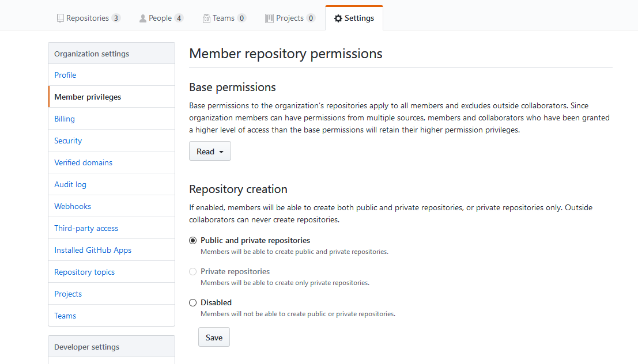Click the People person icon
Viewport: 638px width, 364px height.
[142, 18]
